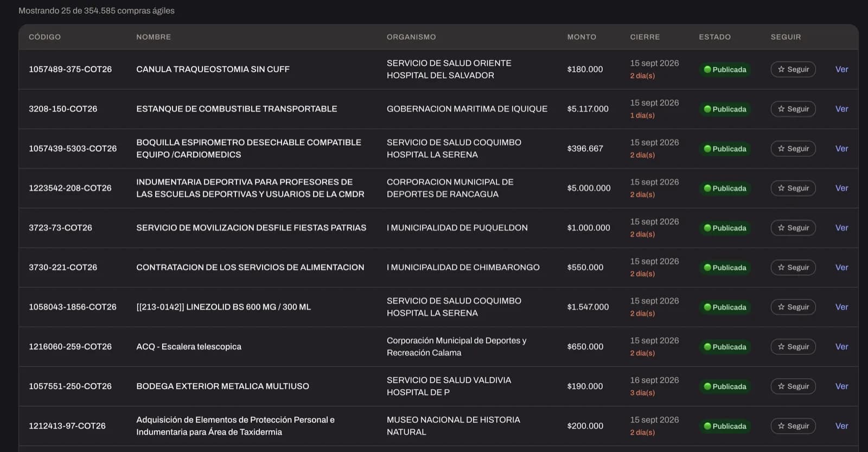This screenshot has height=452, width=868.
Task: Click the 3 día(s) remaining label
Action: tap(642, 393)
